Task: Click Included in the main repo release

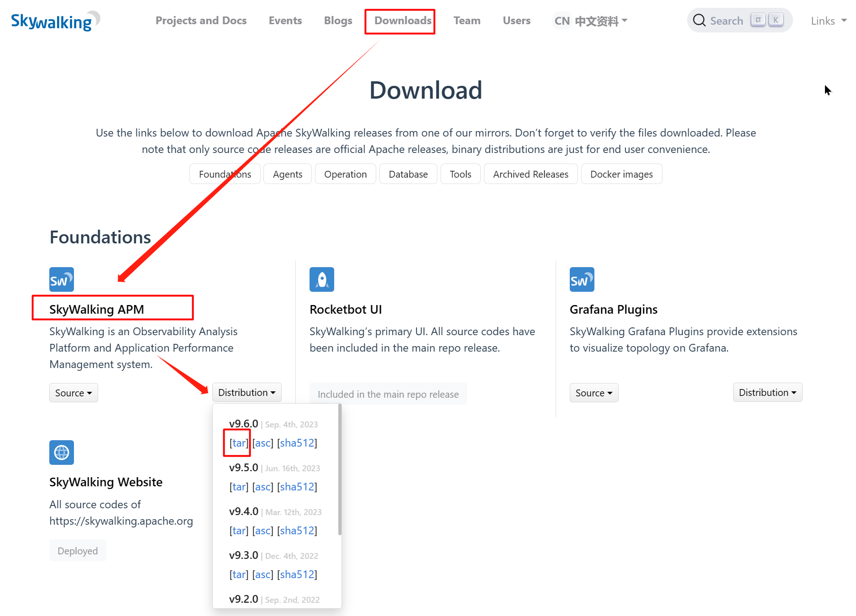Action: [x=388, y=394]
